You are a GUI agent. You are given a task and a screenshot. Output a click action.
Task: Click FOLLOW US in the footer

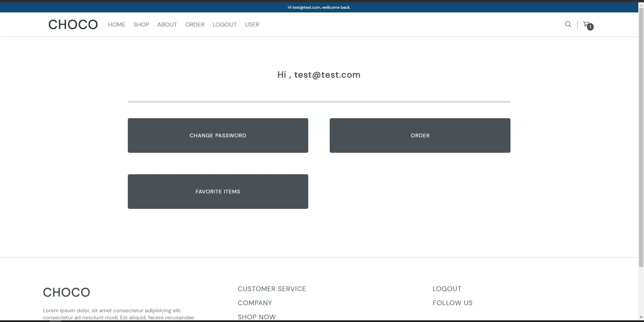pos(452,303)
